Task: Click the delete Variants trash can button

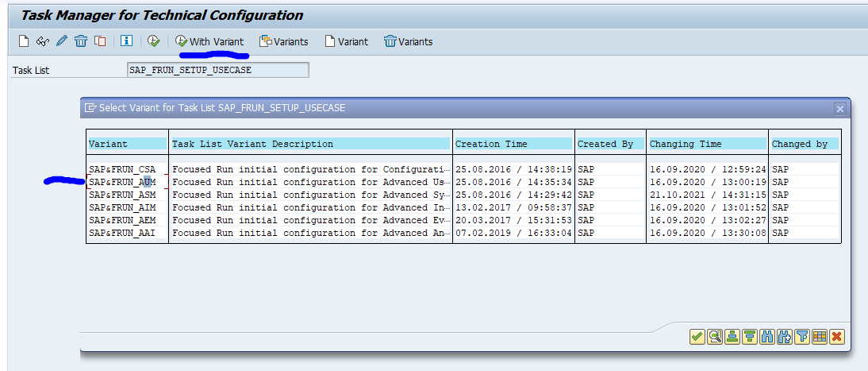Action: [409, 41]
